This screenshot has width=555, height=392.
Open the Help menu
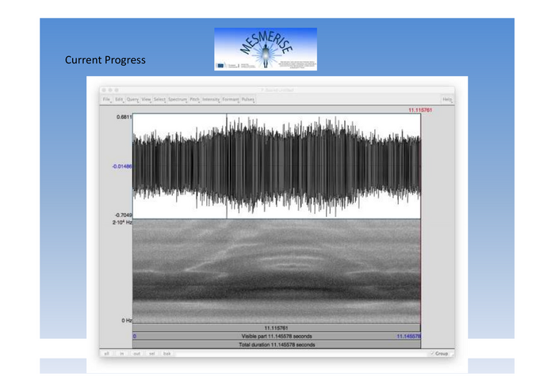[x=447, y=99]
